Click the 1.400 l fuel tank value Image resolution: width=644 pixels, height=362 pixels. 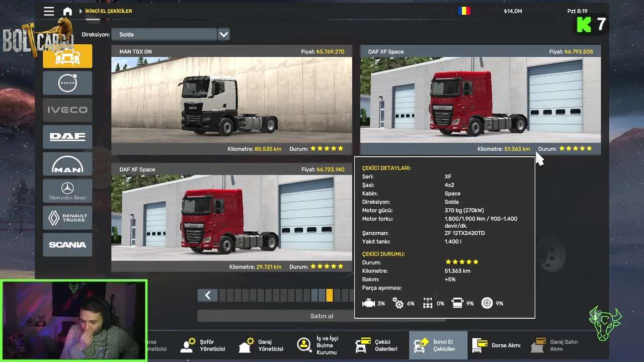click(453, 242)
